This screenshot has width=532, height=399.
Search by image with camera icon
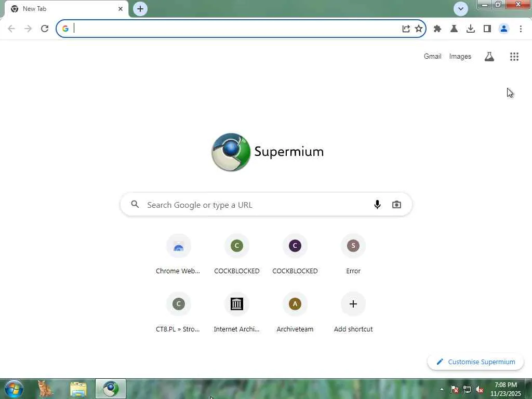(x=396, y=205)
